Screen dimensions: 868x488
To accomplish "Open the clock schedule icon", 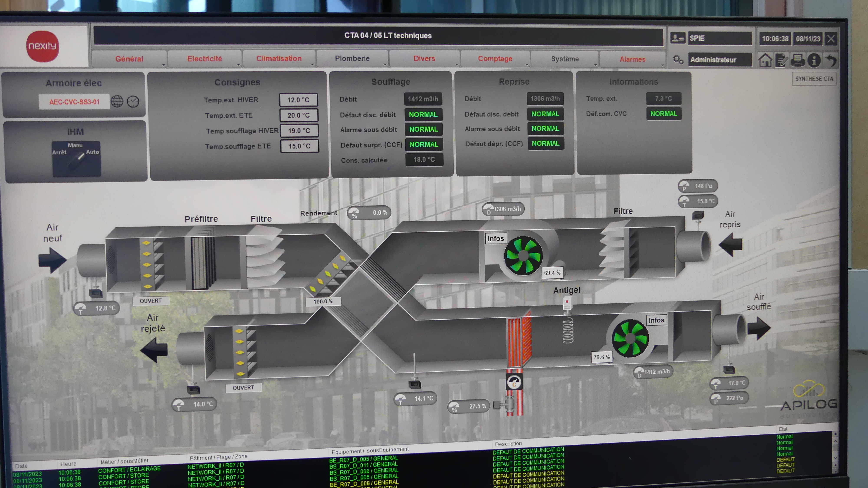I will (133, 101).
